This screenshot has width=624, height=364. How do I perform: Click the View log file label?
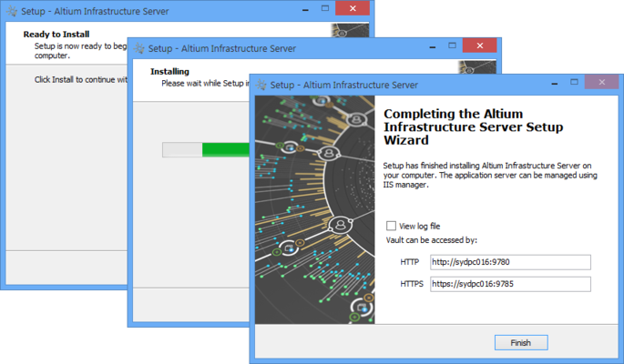click(x=420, y=226)
